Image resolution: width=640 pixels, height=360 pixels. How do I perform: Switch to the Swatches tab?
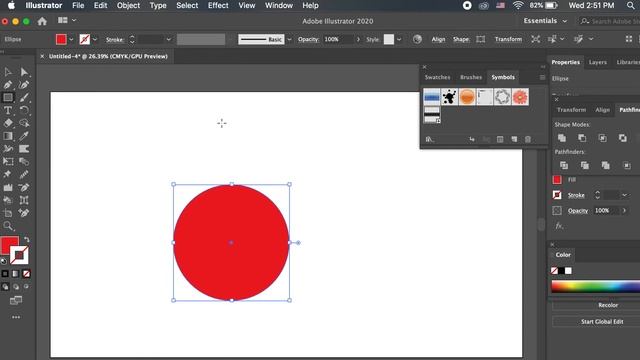pyautogui.click(x=437, y=77)
